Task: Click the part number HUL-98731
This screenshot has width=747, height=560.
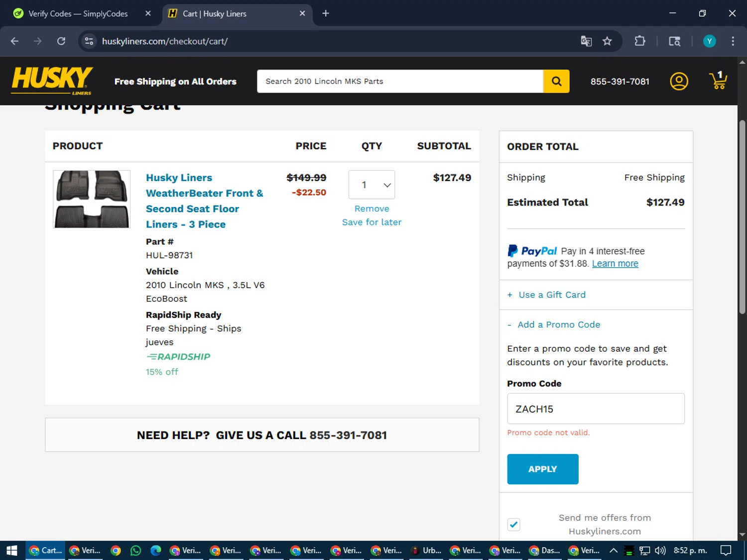Action: (169, 255)
